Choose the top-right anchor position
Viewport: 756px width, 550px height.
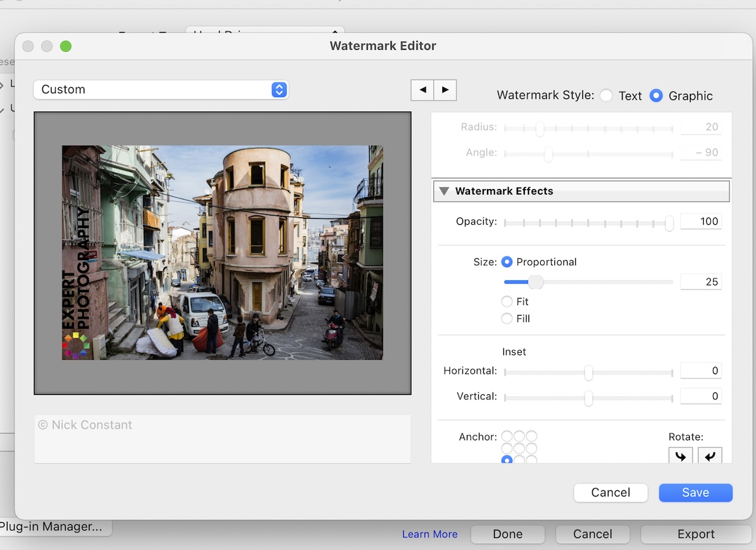coord(531,436)
